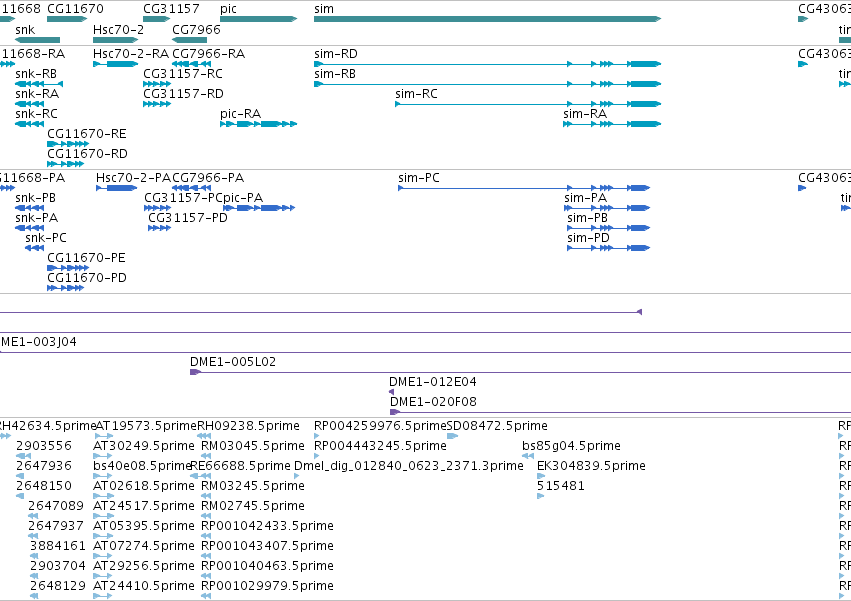Select the CG31157-PD protein label
Viewport: 851px width, 601px height.
[x=188, y=218]
